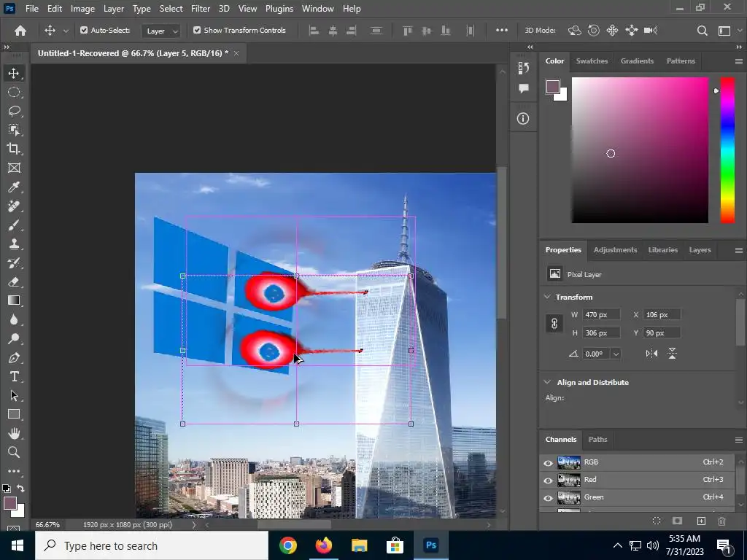Open the Auto-Select Layer dropdown

click(x=161, y=31)
